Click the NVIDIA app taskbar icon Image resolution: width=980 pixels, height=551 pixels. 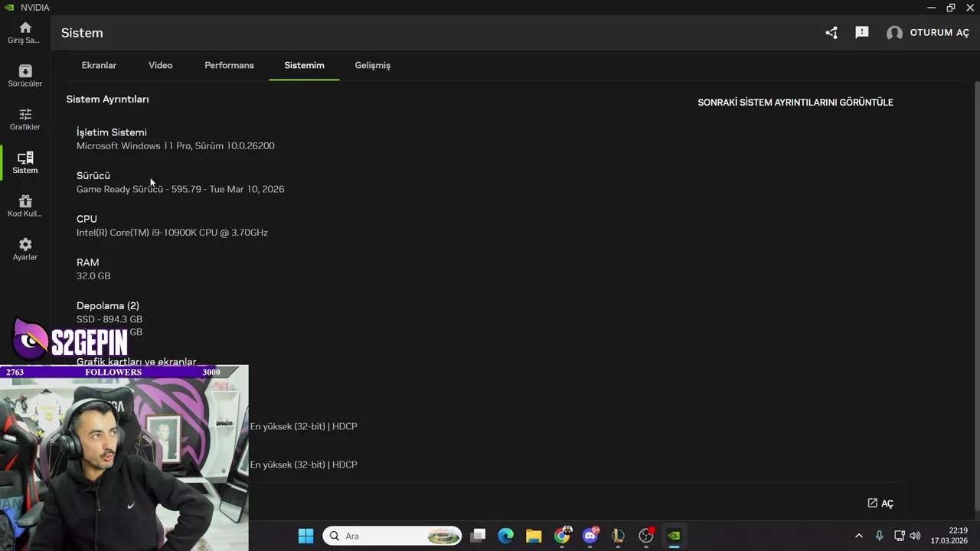point(674,536)
